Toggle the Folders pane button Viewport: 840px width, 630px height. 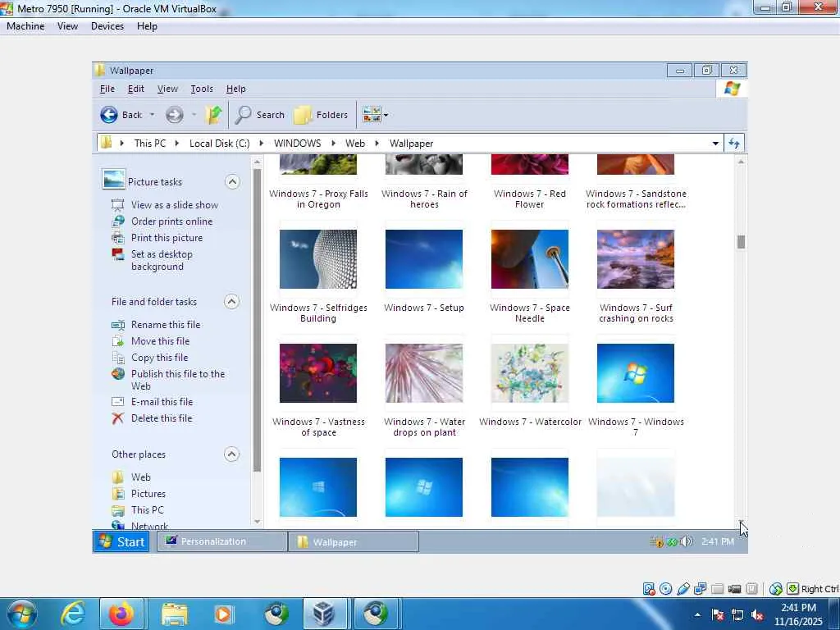(321, 115)
